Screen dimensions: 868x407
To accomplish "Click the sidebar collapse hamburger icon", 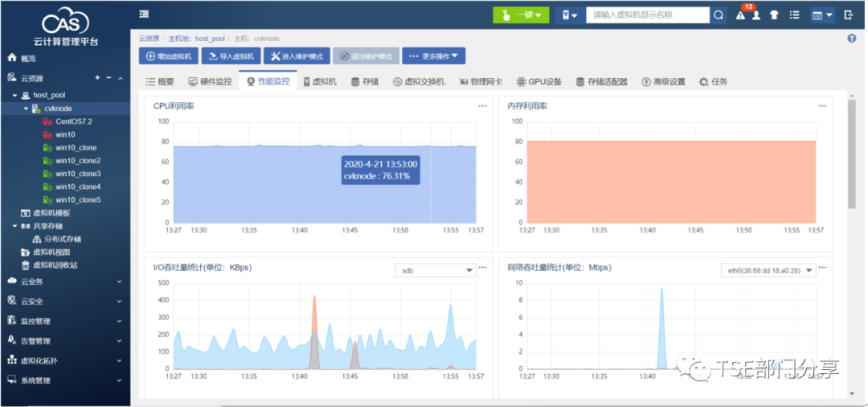I will 144,14.
